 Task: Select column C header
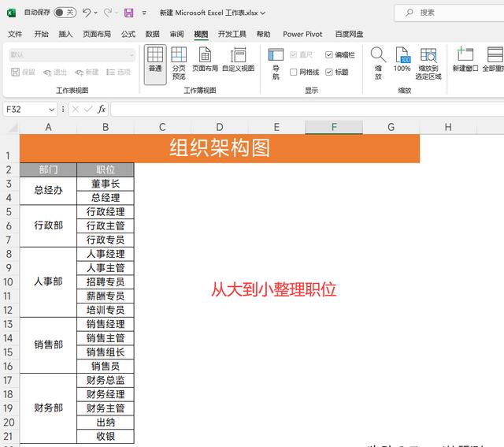coord(162,127)
